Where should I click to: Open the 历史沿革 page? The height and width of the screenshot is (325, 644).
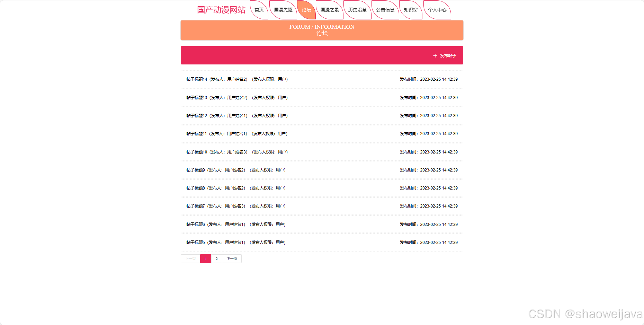[x=357, y=10]
